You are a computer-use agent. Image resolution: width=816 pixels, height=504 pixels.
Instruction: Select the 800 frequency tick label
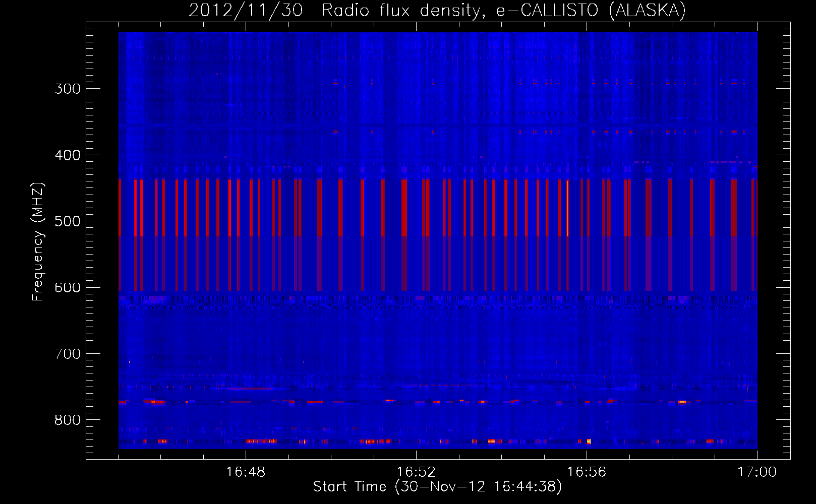coord(68,420)
